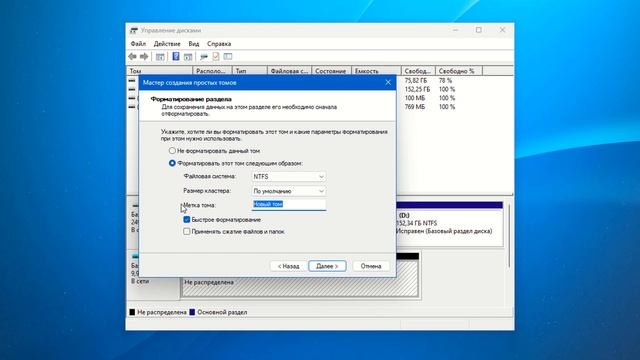640x360 pixels.
Task: Open the file system NTFS dropdown
Action: click(x=289, y=176)
